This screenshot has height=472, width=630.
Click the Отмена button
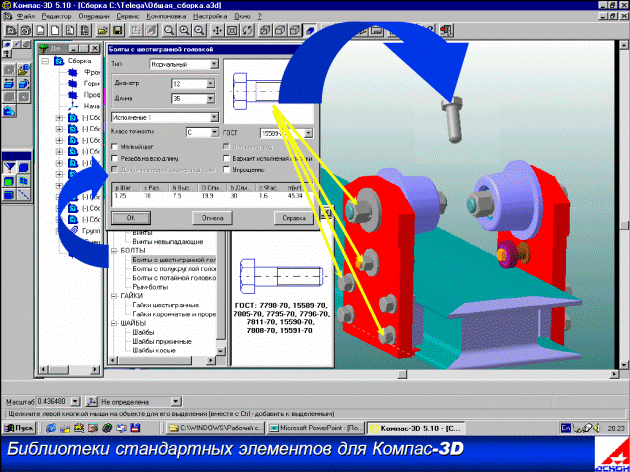coord(213,218)
